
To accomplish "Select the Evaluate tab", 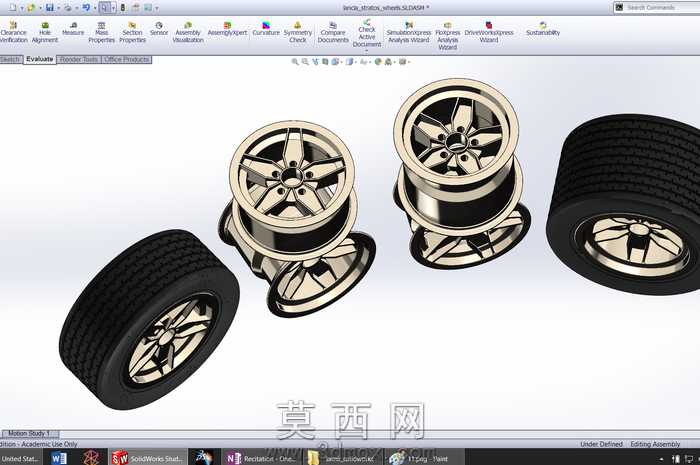I will (x=39, y=59).
